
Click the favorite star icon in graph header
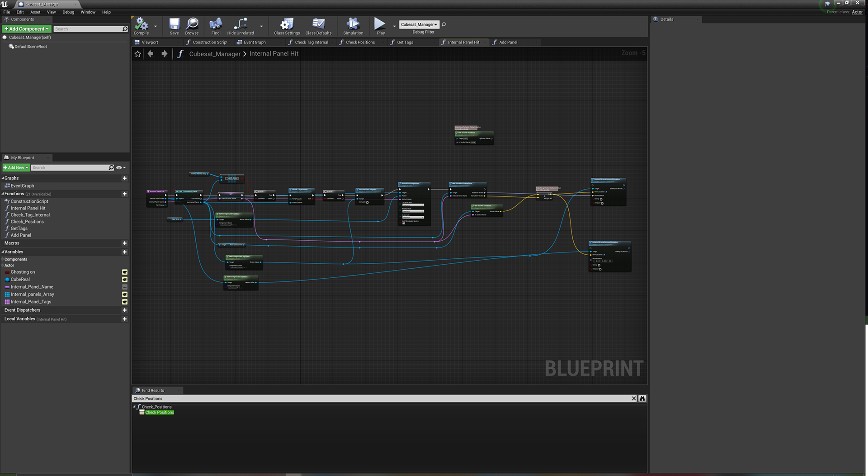pos(138,54)
